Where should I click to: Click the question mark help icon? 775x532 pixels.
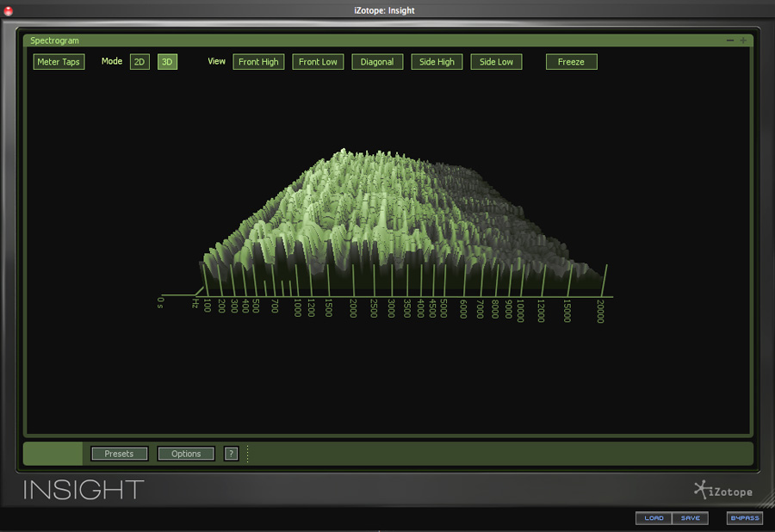(x=231, y=454)
